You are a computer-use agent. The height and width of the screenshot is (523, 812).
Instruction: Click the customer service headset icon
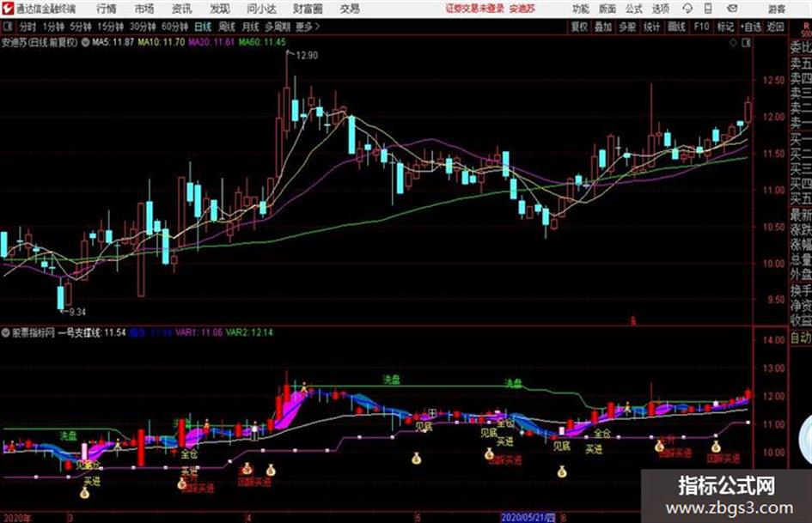[x=687, y=9]
